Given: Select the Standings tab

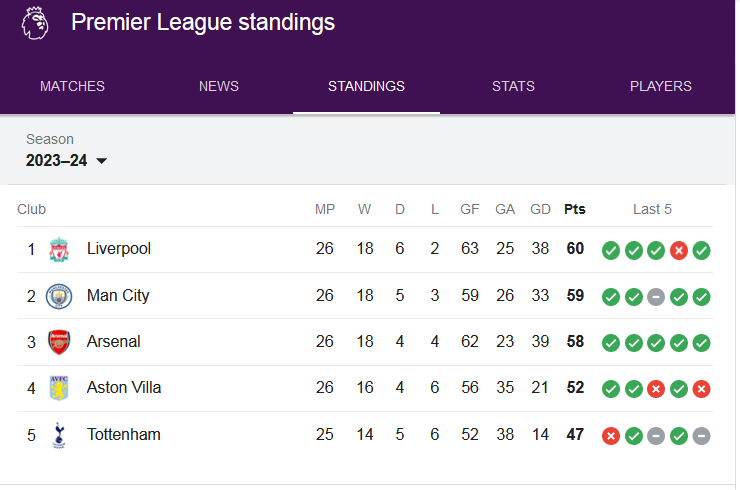Looking at the screenshot, I should 366,86.
